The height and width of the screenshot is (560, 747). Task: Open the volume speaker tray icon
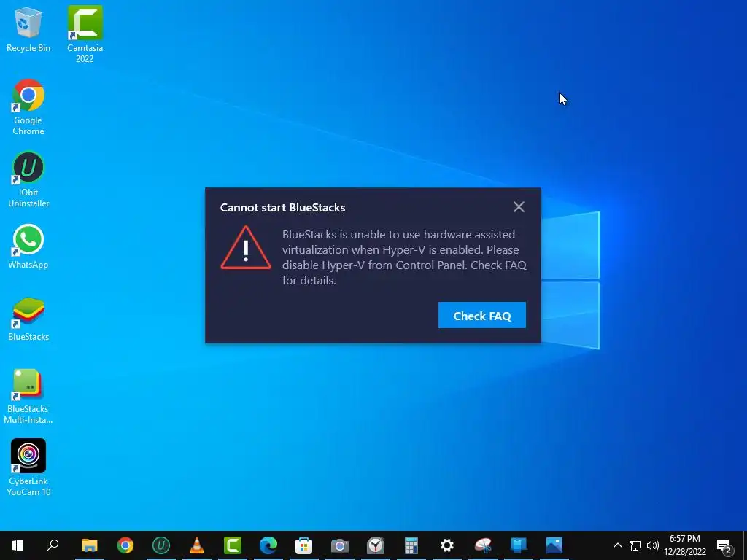click(x=652, y=545)
